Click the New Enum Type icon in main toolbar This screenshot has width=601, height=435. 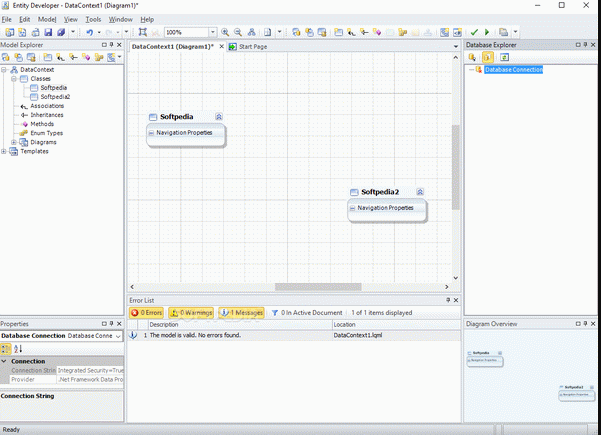pyautogui.click(x=402, y=33)
